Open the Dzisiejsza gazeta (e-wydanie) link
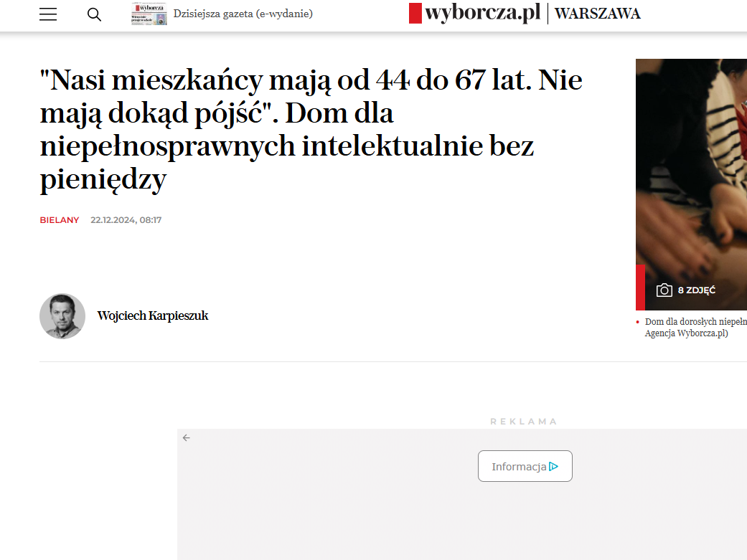747x560 pixels. pos(243,14)
